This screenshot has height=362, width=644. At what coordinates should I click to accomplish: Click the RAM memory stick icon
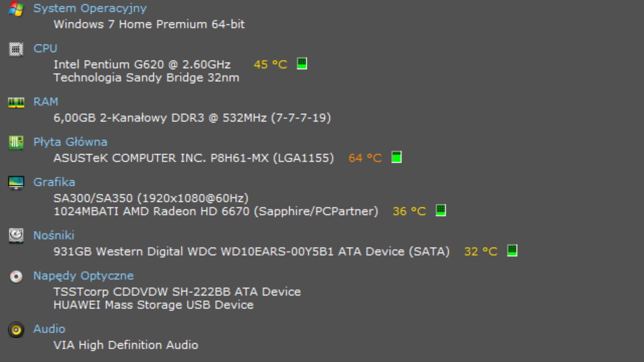tap(16, 102)
